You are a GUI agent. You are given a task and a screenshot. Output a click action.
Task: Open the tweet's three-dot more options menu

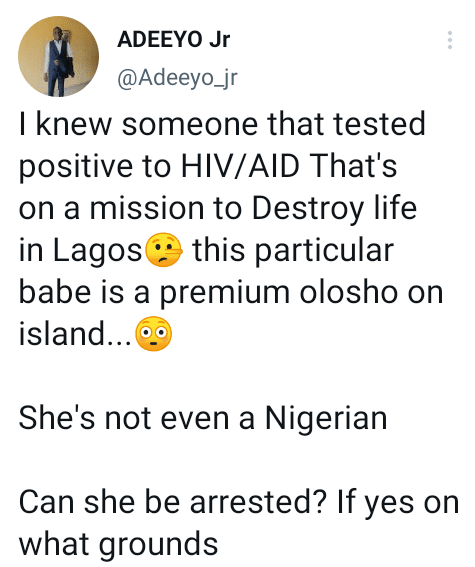pos(450,40)
